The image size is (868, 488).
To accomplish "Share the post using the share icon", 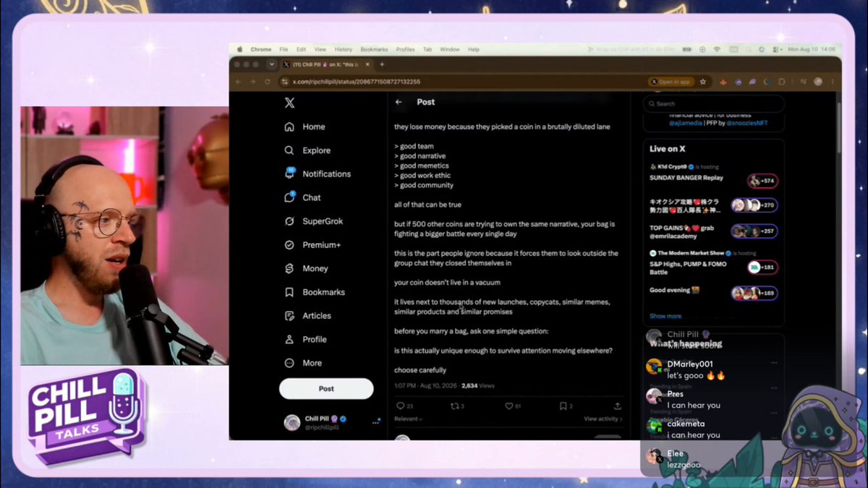I will 617,406.
